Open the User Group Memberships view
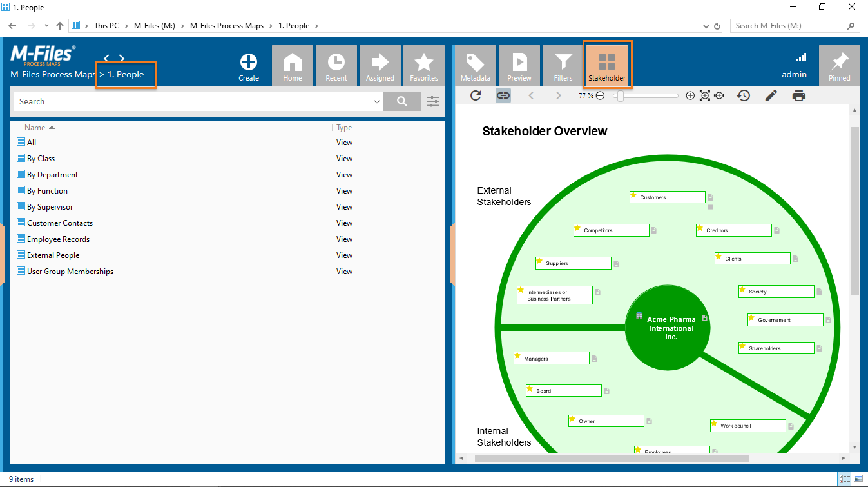This screenshot has height=487, width=868. coord(70,271)
